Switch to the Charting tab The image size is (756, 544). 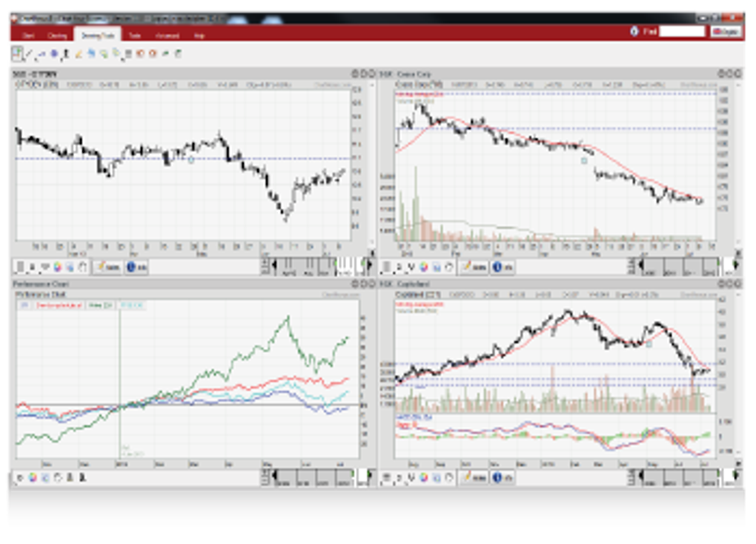57,36
